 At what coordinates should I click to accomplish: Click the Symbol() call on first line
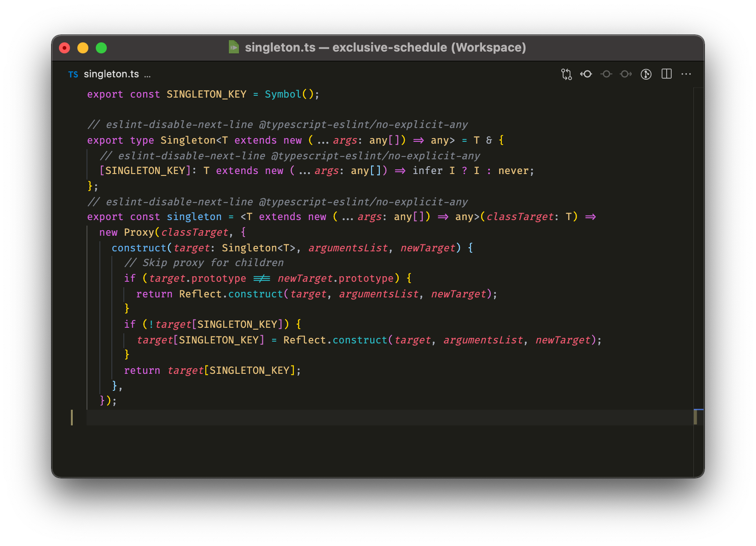289,94
